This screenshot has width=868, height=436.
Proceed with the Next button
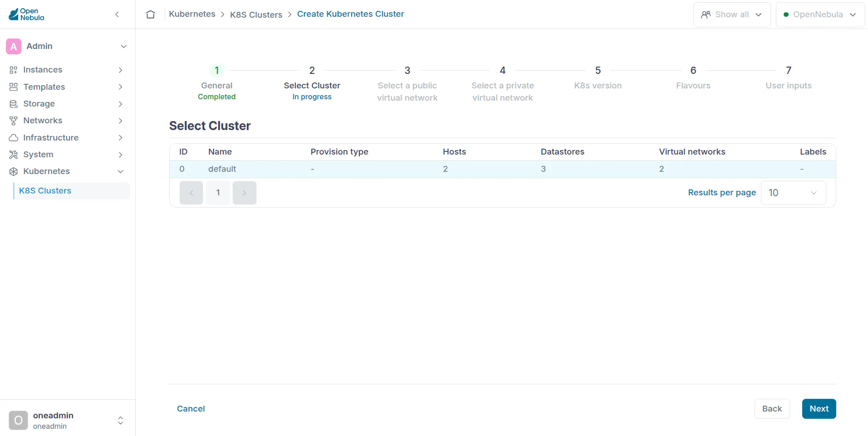click(819, 409)
